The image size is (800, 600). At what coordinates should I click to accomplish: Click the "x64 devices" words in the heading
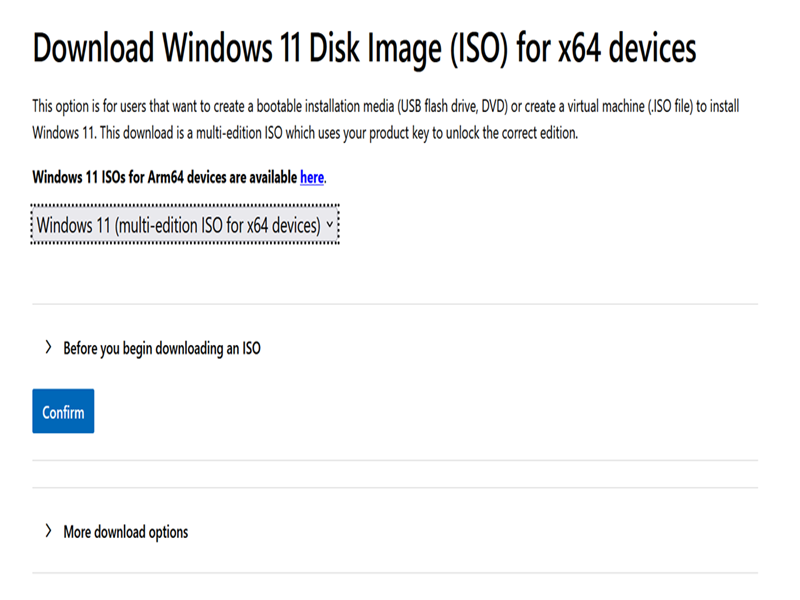coord(626,48)
